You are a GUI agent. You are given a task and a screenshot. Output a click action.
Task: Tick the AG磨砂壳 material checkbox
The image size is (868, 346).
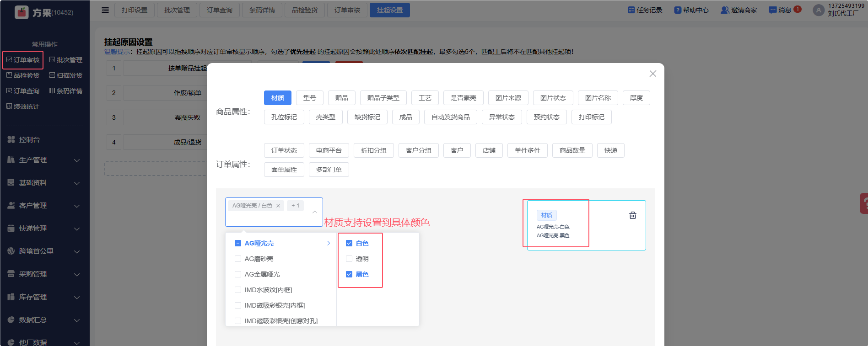pos(238,259)
